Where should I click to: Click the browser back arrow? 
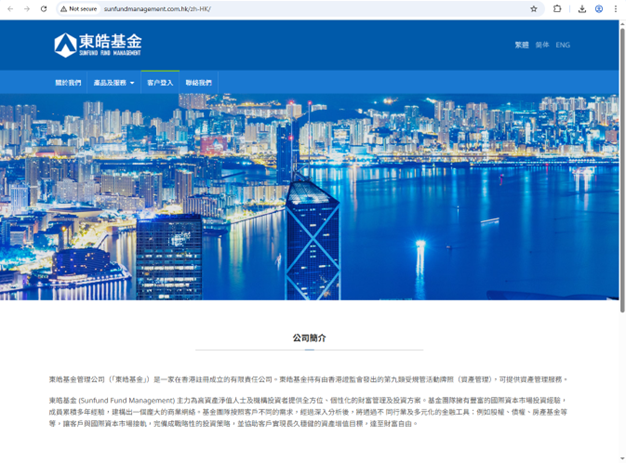coord(10,8)
